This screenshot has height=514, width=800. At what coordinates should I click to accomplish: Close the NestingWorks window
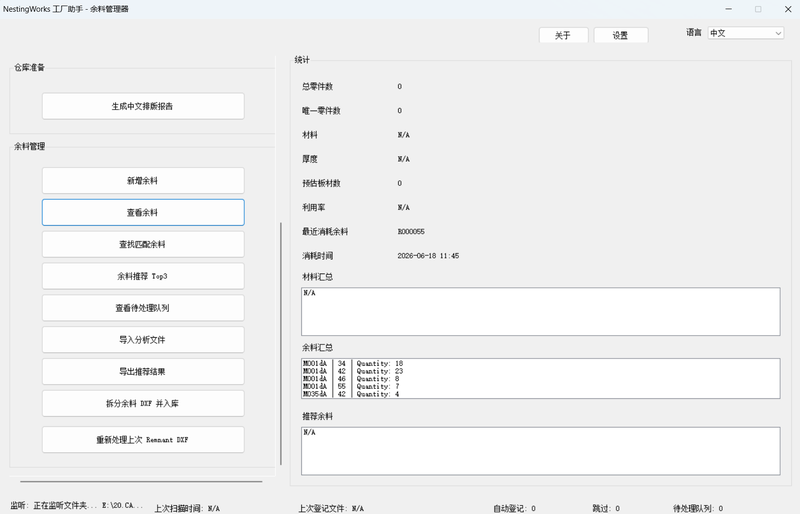pyautogui.click(x=788, y=9)
